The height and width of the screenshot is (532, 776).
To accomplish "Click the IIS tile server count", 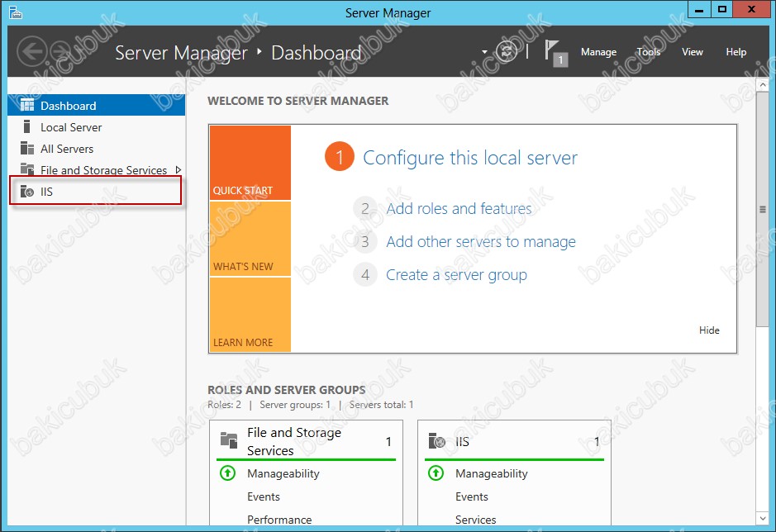I will click(x=597, y=441).
